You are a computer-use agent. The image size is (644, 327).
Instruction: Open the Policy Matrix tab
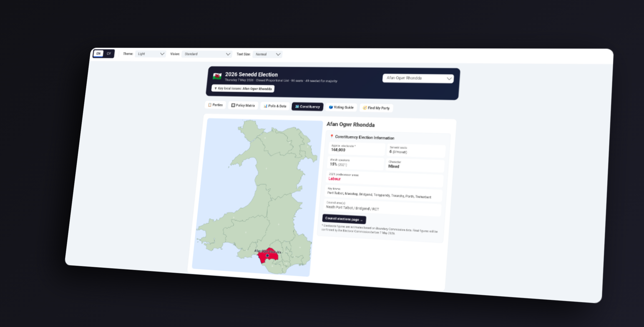click(243, 105)
